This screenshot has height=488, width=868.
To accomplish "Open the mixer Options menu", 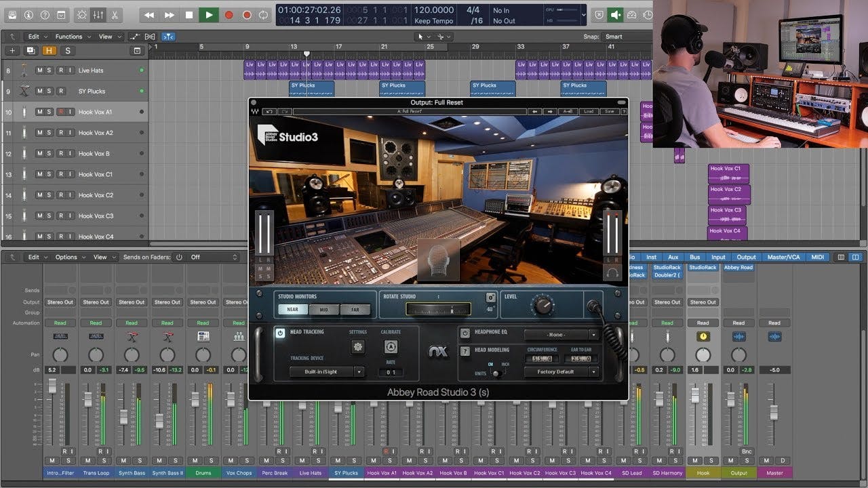I will pyautogui.click(x=69, y=257).
